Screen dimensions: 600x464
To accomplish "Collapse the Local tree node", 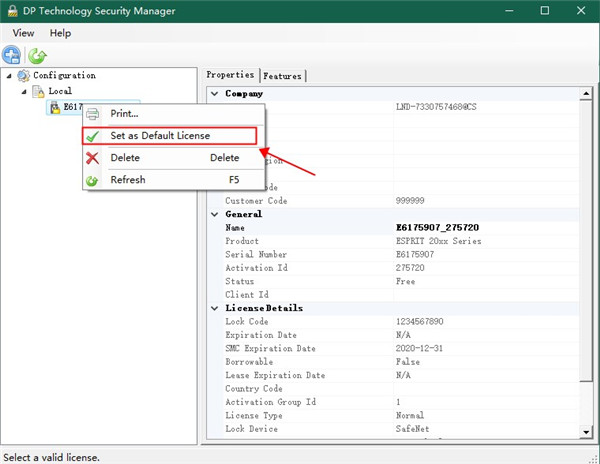I will click(x=24, y=92).
